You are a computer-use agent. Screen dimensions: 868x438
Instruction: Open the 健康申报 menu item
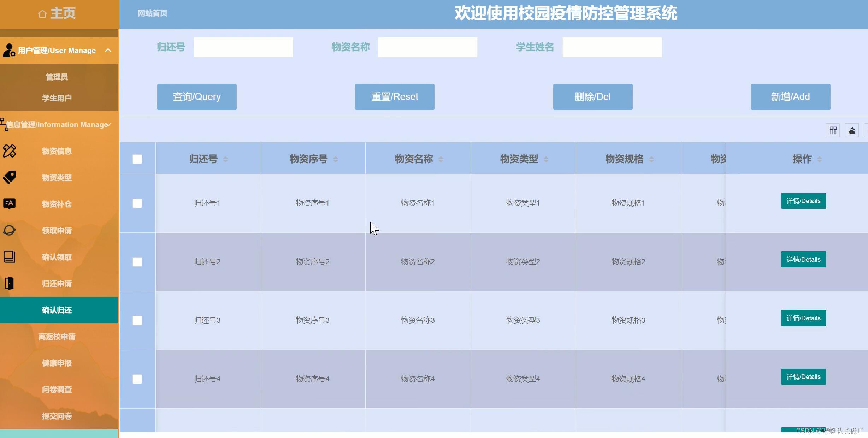pyautogui.click(x=57, y=363)
